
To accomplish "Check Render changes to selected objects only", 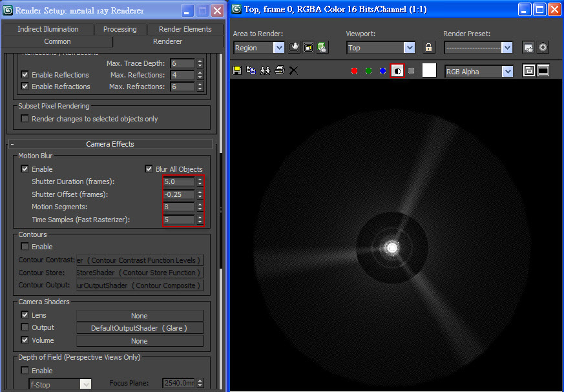I will pos(25,119).
